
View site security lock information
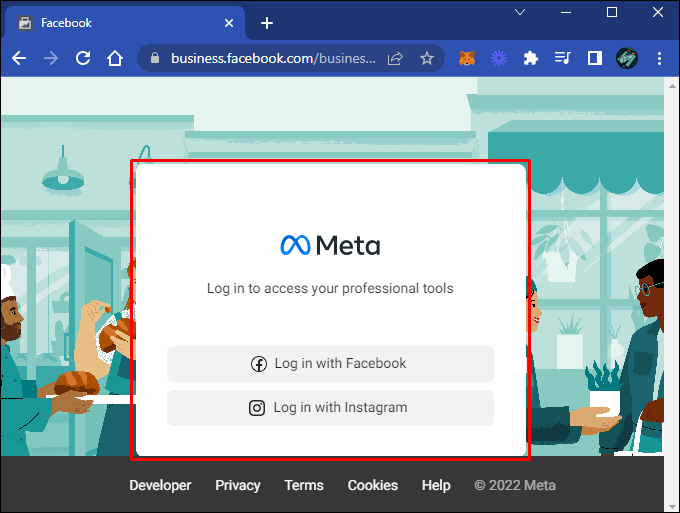155,58
